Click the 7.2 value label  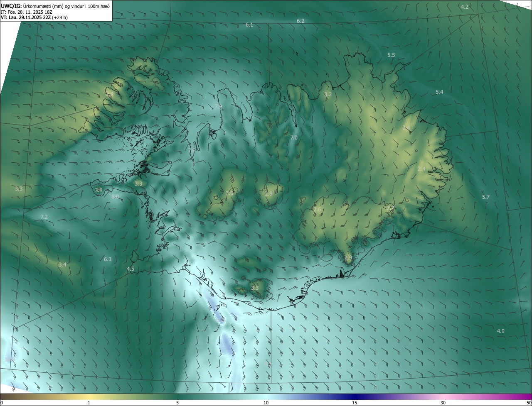pyautogui.click(x=44, y=217)
